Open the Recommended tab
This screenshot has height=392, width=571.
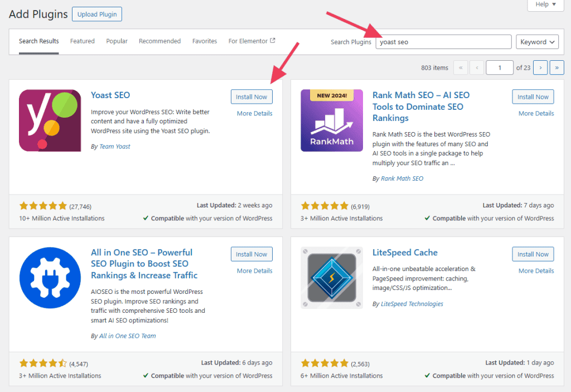[x=160, y=41]
